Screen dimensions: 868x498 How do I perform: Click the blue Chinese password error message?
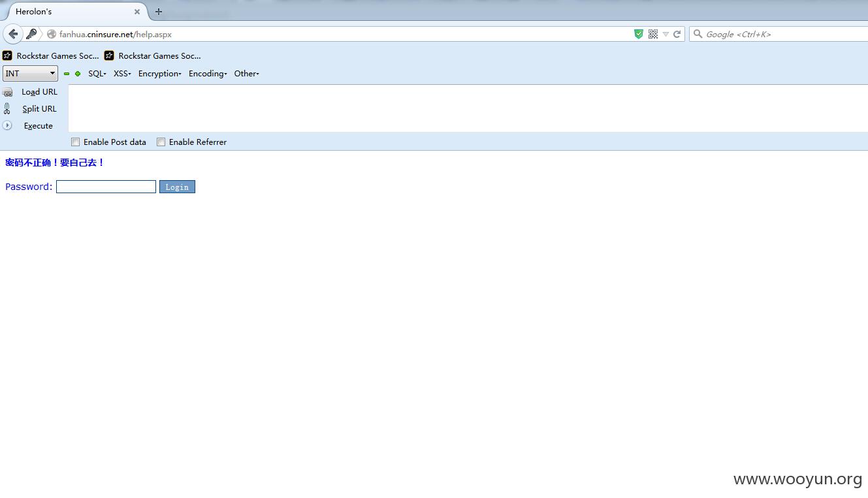(x=55, y=163)
